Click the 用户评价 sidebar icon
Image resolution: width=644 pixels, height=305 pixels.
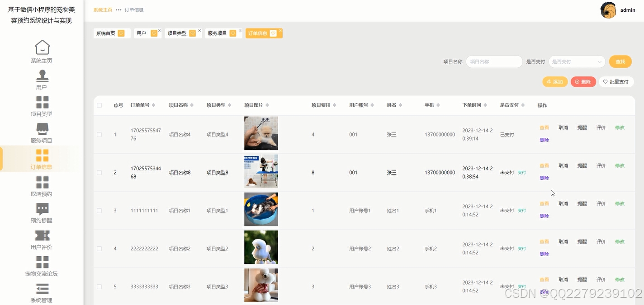(x=42, y=236)
